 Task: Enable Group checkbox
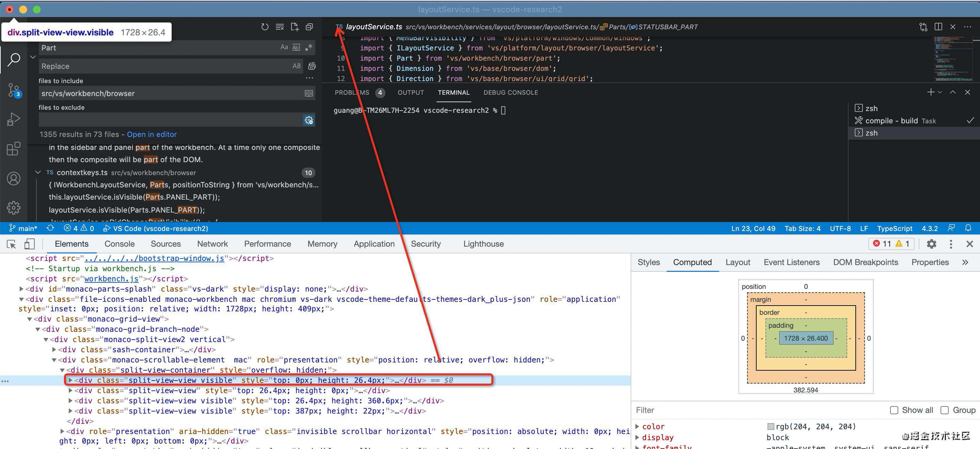(x=944, y=410)
